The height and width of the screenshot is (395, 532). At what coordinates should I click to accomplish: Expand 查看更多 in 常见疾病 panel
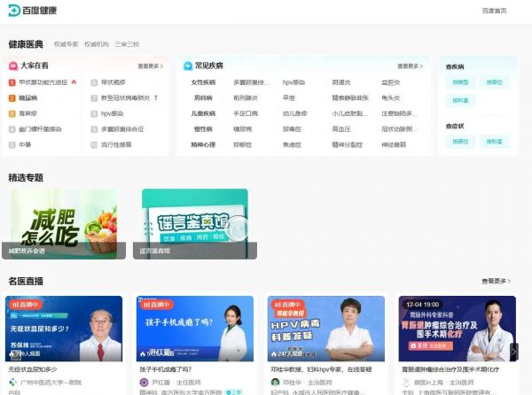click(x=410, y=66)
